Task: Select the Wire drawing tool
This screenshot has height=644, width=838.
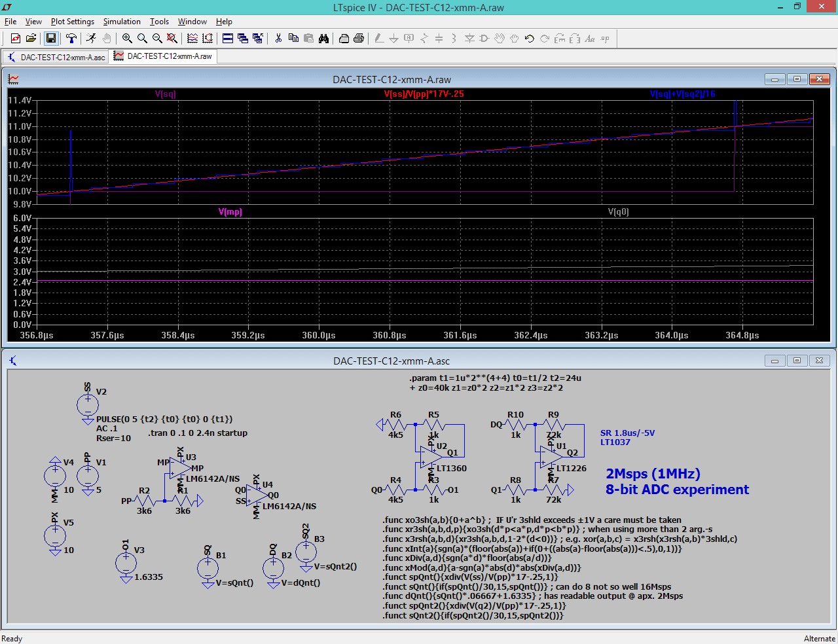Action: [379, 38]
